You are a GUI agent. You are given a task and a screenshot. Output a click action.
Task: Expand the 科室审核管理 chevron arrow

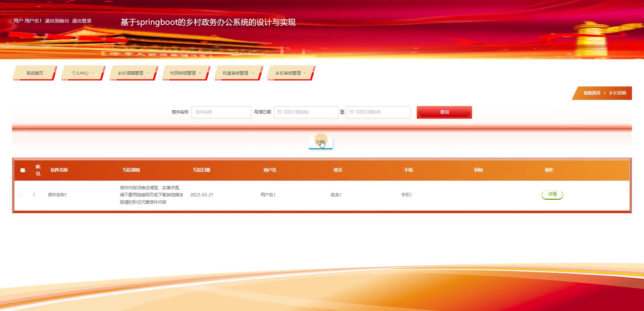(252, 73)
